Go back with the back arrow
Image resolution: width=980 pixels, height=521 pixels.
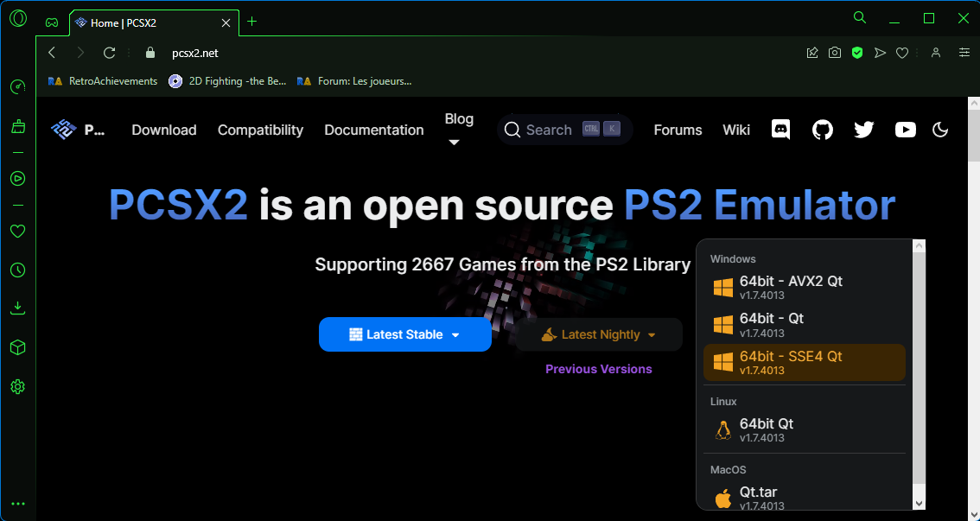click(52, 53)
